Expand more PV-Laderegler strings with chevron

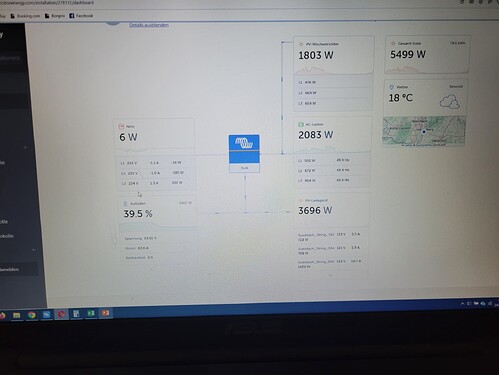(x=330, y=276)
